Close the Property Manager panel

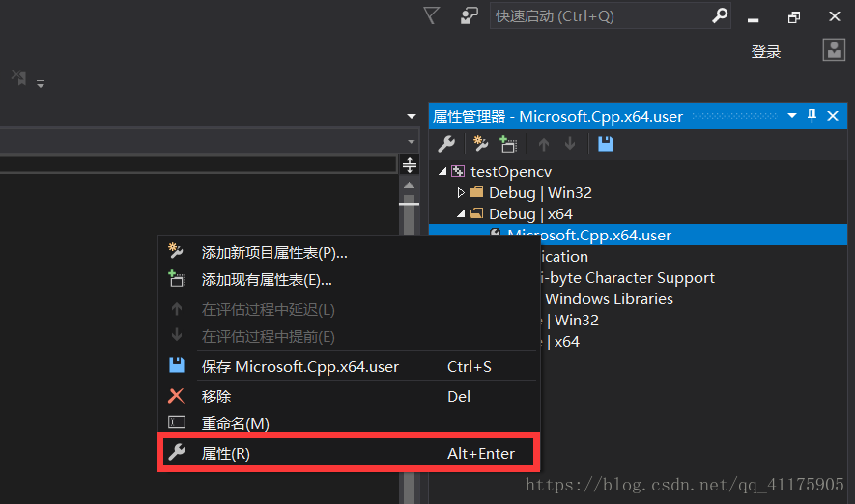click(x=833, y=116)
